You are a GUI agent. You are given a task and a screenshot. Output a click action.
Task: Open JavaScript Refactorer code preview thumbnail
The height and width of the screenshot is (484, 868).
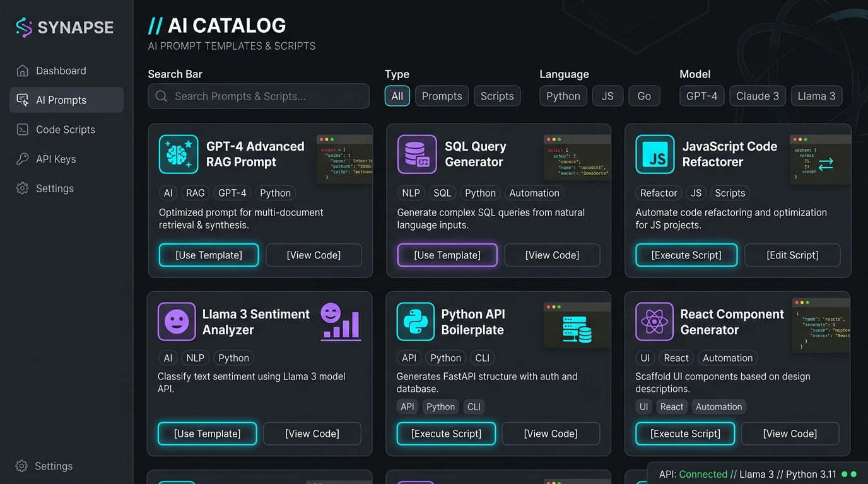pyautogui.click(x=820, y=159)
